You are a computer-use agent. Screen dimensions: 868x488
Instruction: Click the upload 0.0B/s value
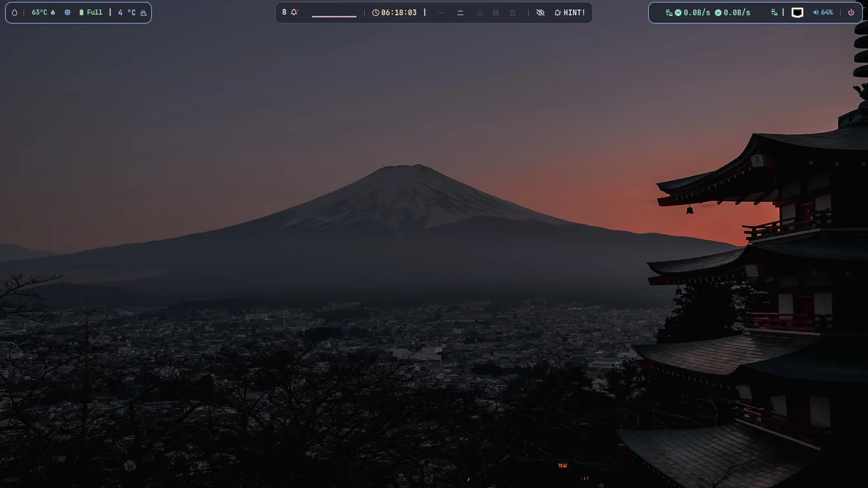[x=697, y=13]
